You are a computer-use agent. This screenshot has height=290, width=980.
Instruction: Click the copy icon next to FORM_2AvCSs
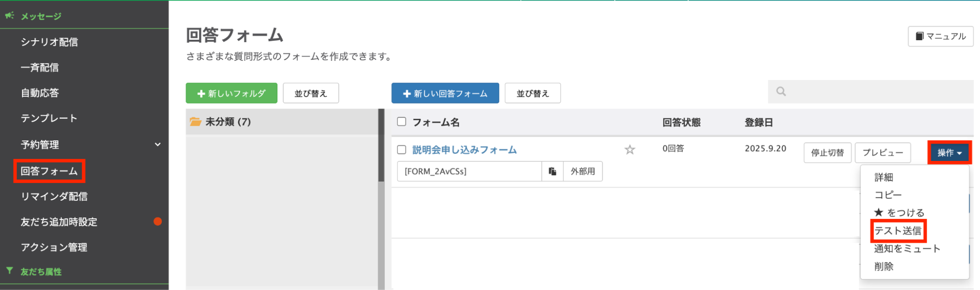pyautogui.click(x=553, y=171)
